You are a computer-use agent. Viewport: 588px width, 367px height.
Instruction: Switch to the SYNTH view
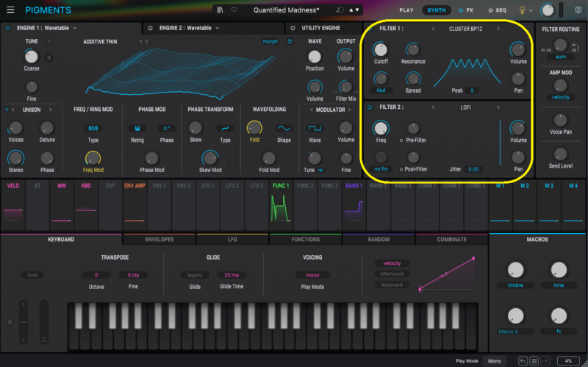[x=437, y=10]
